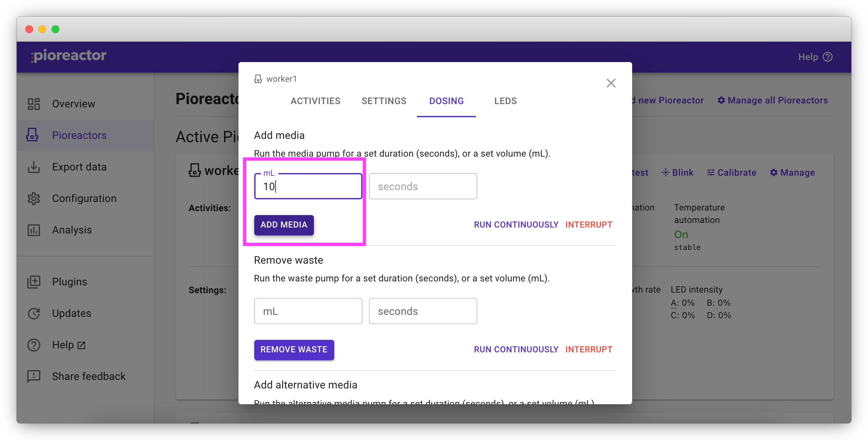Focus the Add media mL field
This screenshot has height=440, width=868.
[308, 186]
